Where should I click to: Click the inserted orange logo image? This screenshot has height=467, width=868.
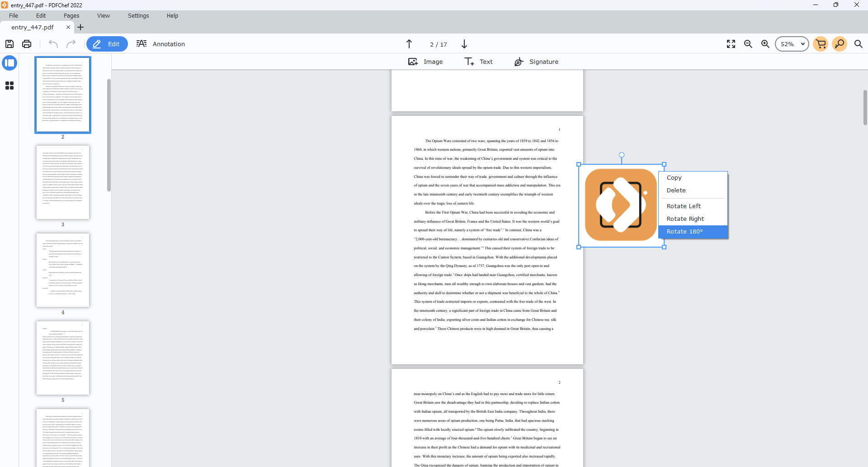click(x=621, y=205)
